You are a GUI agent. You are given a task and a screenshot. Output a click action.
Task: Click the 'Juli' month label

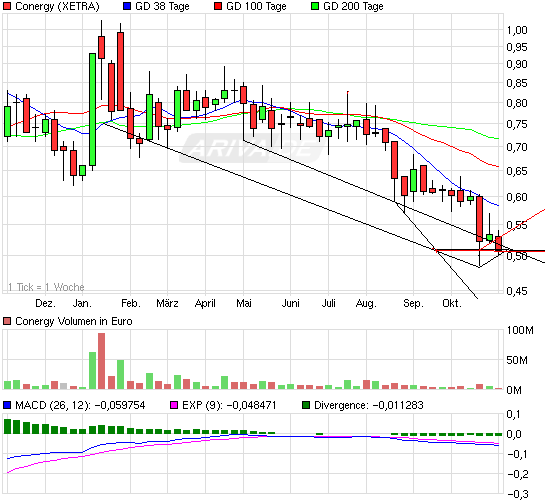point(328,303)
